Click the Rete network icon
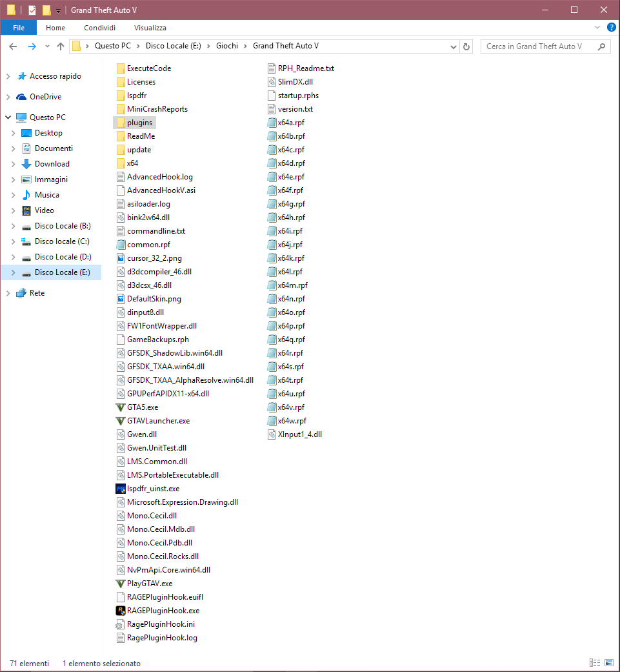620x672 pixels. [21, 293]
